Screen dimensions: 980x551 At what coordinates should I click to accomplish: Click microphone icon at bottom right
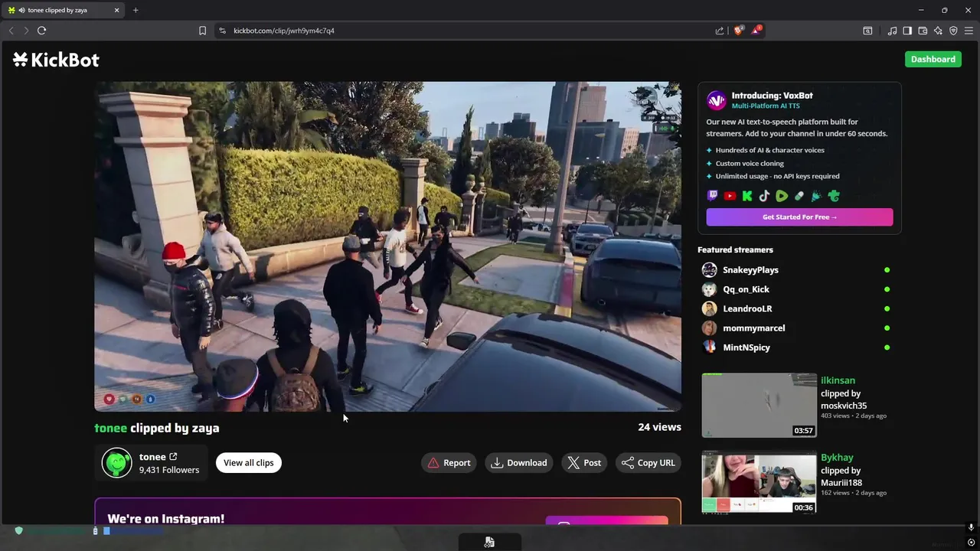pos(971,527)
